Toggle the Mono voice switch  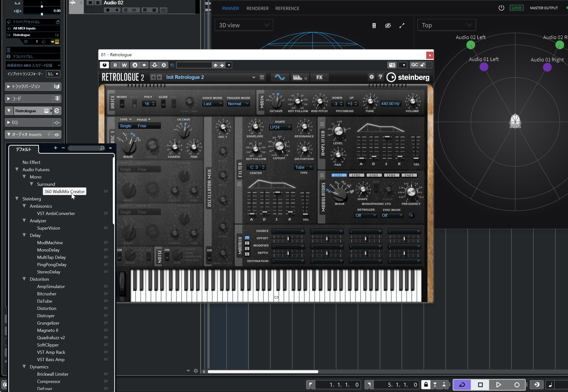pyautogui.click(x=122, y=104)
